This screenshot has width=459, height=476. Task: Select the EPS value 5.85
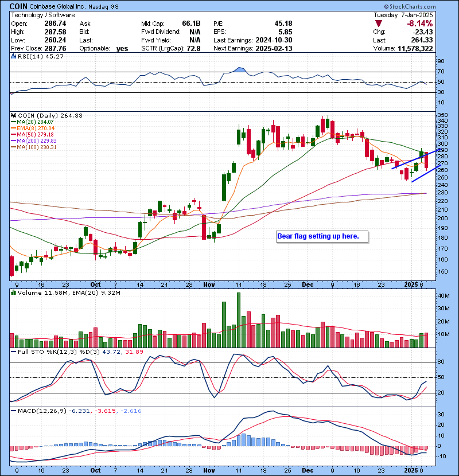(285, 32)
